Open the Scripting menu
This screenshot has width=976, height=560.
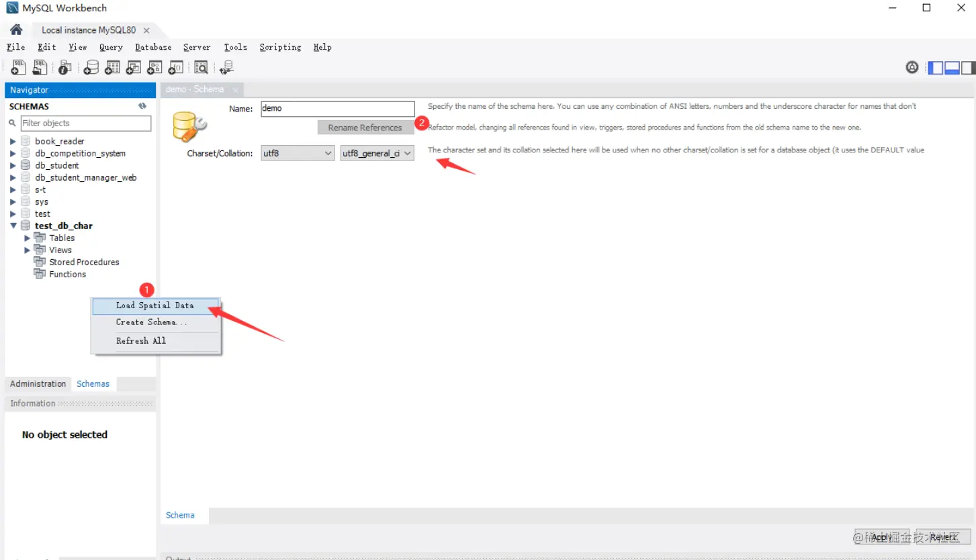280,47
